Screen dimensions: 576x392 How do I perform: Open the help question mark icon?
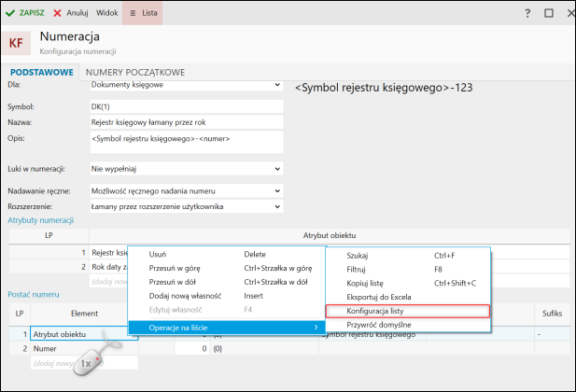(x=527, y=14)
